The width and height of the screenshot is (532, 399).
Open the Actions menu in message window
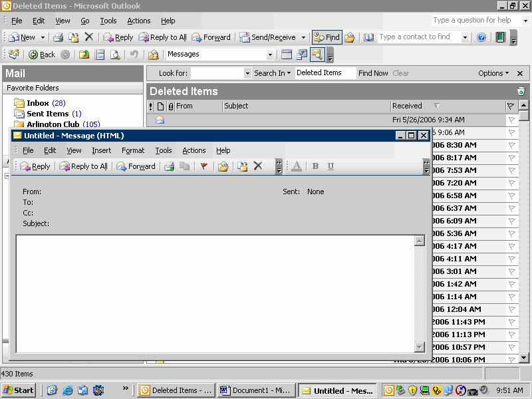[194, 150]
